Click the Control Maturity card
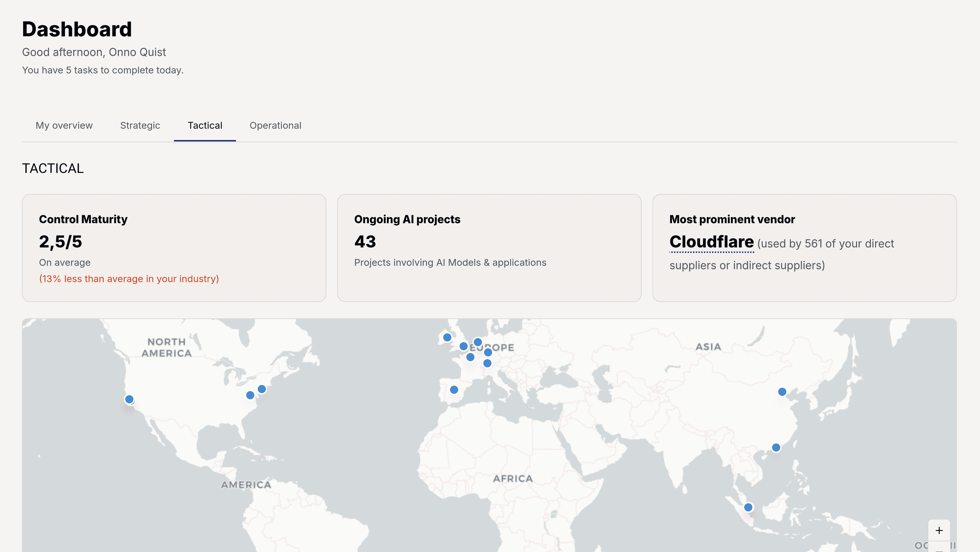Screen dimensions: 980x552 click(x=174, y=248)
